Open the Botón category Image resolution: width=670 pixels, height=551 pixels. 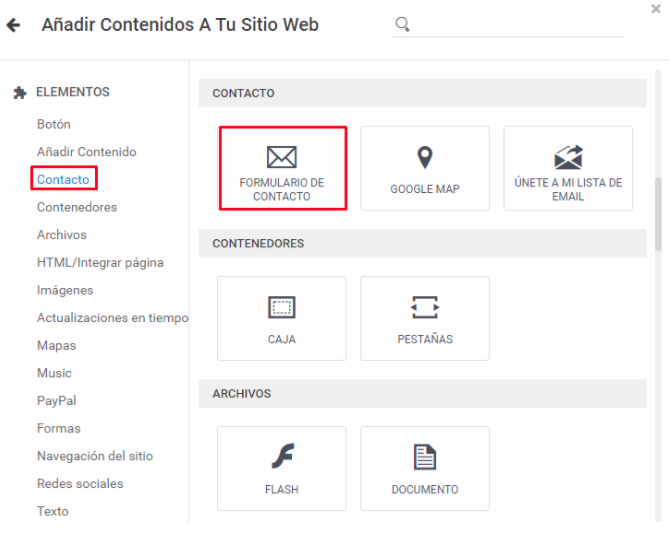pos(54,124)
